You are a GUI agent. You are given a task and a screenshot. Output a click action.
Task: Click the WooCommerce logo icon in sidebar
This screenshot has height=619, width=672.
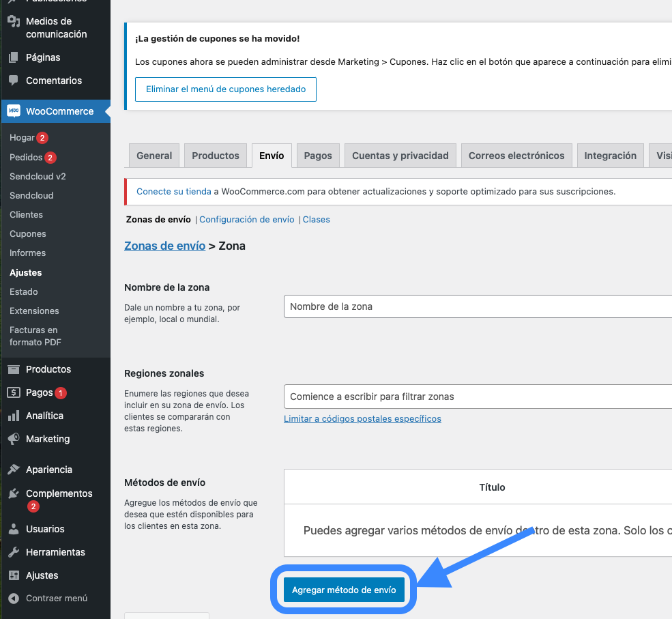14,111
